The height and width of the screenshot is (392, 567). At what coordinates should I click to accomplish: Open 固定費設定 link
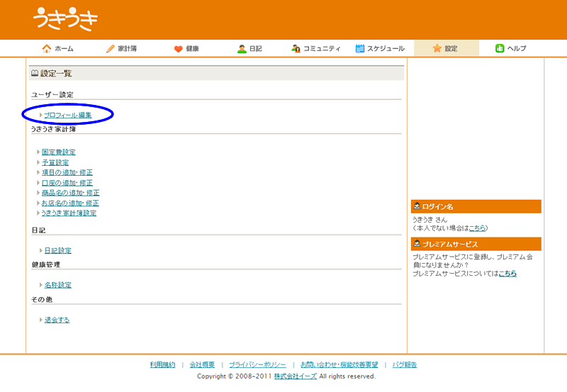(59, 152)
